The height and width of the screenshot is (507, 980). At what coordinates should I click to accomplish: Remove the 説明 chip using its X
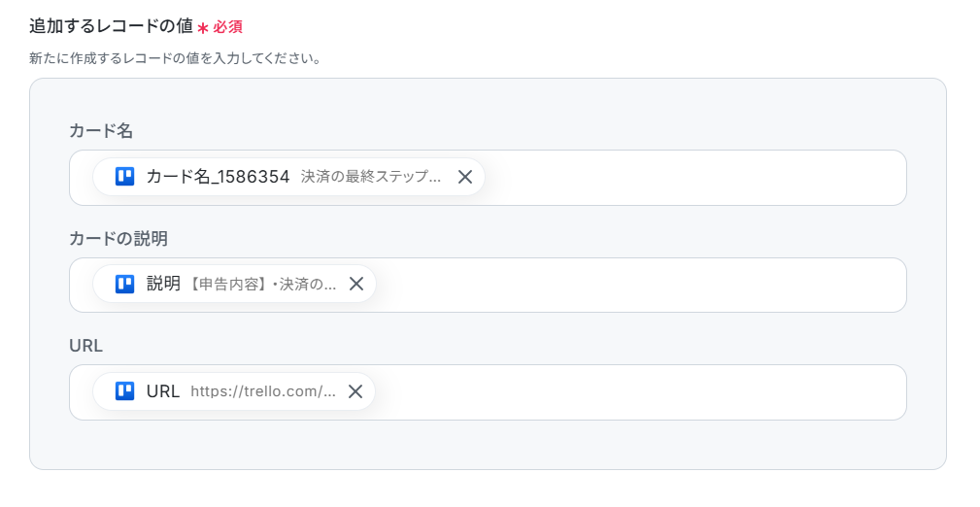(x=356, y=284)
